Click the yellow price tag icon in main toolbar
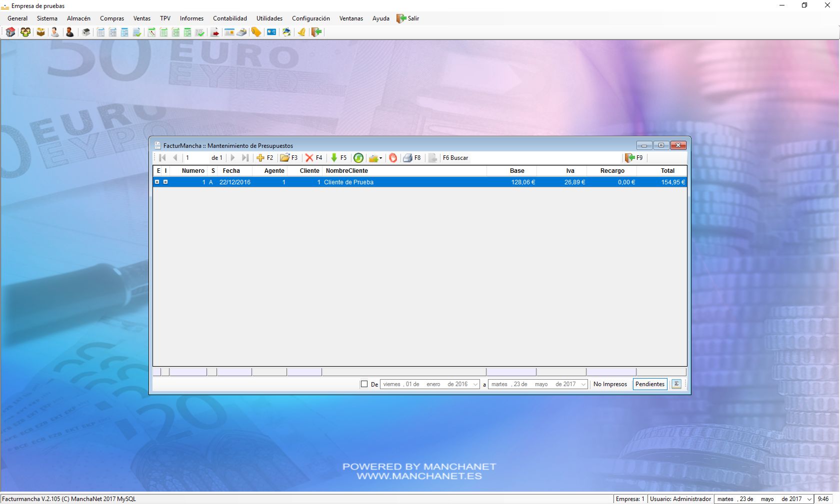This screenshot has width=840, height=504. (256, 32)
